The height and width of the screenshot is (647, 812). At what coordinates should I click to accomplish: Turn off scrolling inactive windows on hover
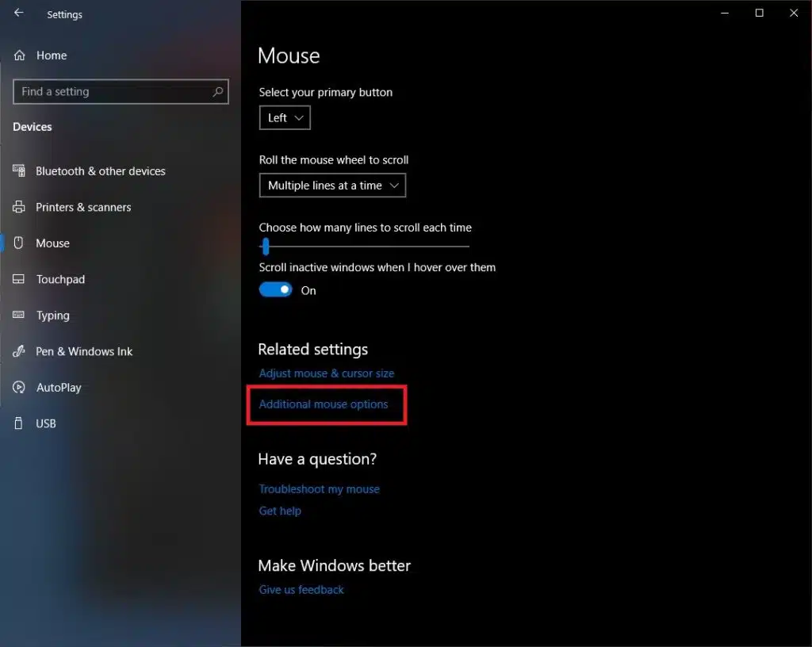pos(275,289)
